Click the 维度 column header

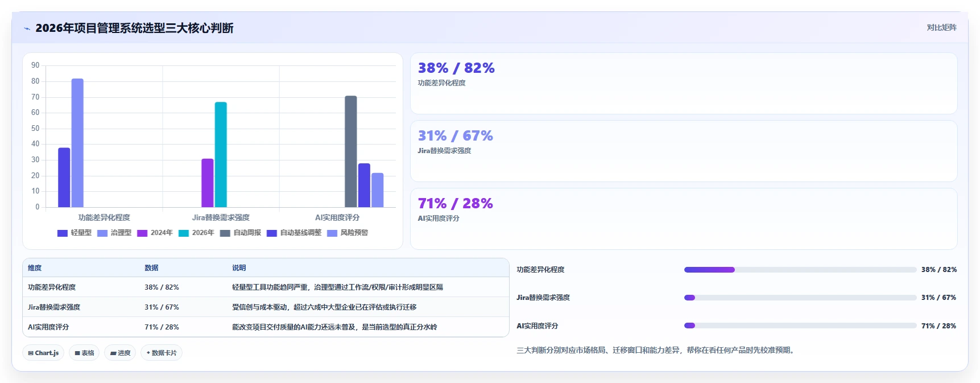(x=35, y=268)
